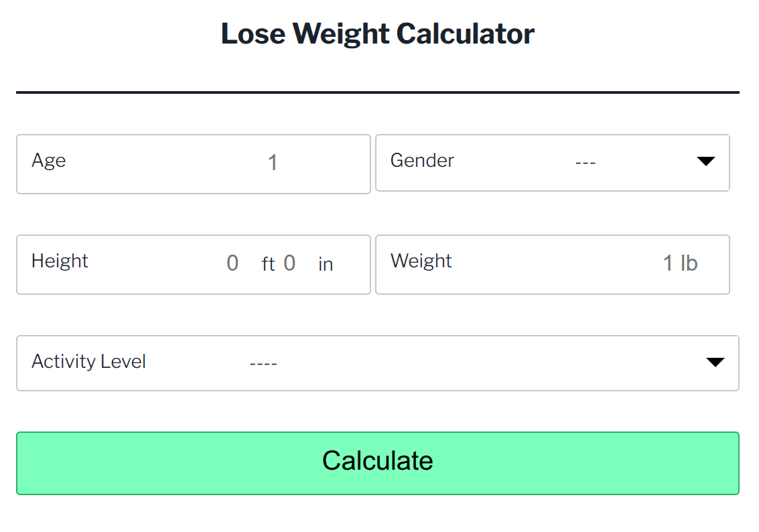Click the "ft" unit label
This screenshot has height=532, width=759.
coord(268,265)
